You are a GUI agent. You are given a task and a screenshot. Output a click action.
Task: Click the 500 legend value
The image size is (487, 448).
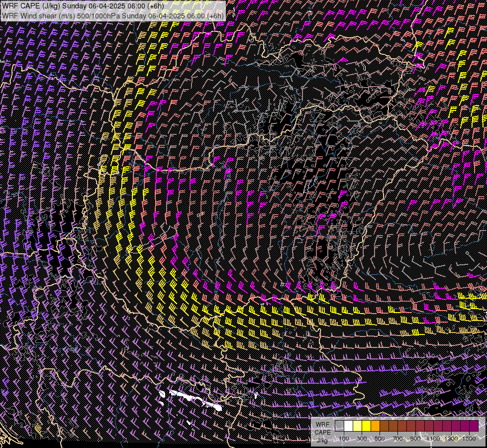pyautogui.click(x=380, y=439)
